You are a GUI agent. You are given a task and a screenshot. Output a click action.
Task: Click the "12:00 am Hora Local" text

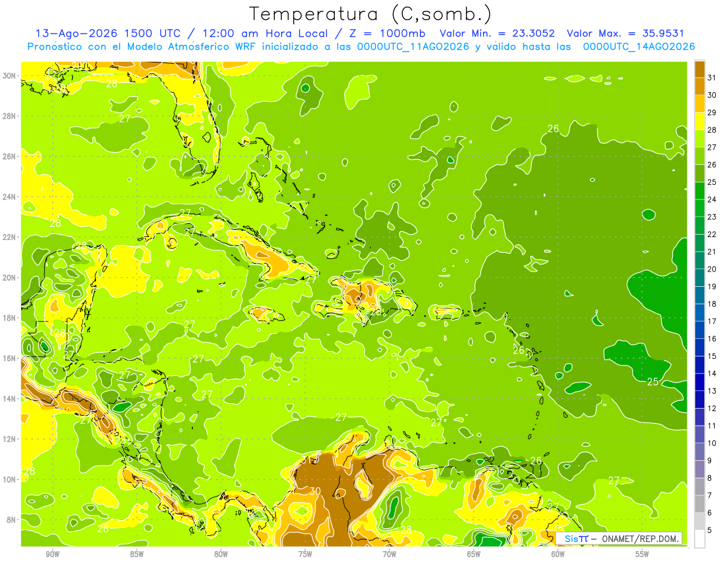point(266,33)
